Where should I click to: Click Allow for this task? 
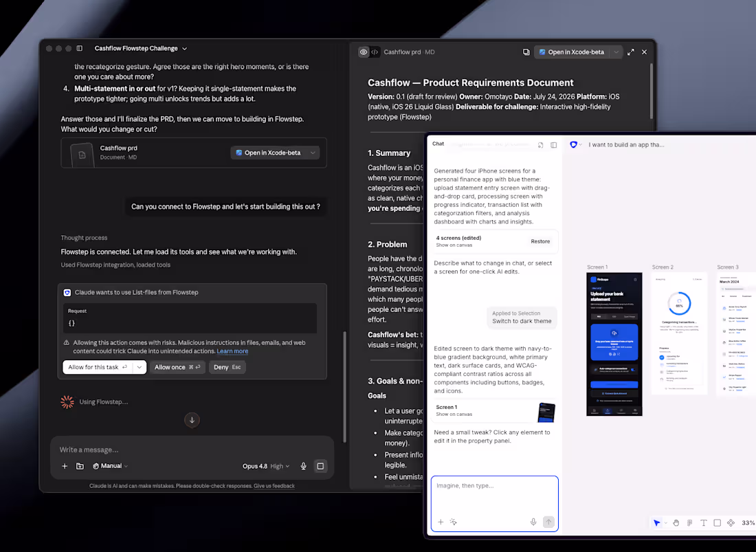coord(98,367)
